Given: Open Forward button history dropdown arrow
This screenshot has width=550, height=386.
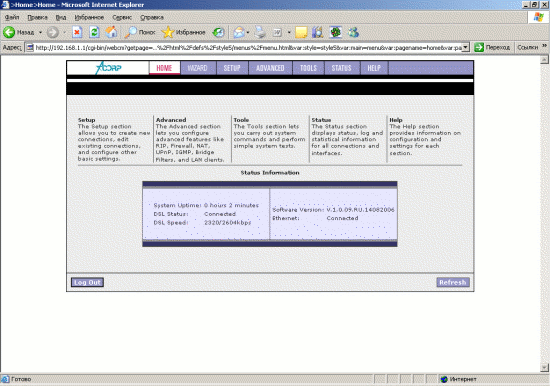Looking at the screenshot, I should [x=65, y=33].
